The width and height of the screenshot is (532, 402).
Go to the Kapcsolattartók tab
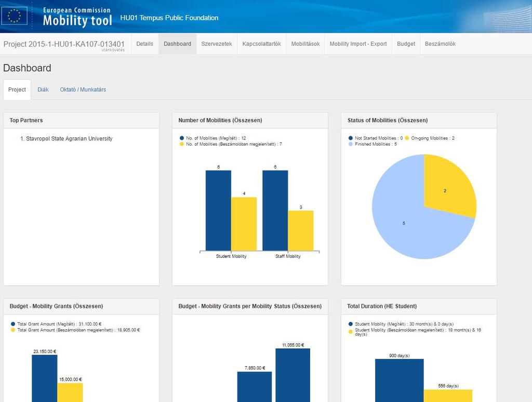tap(262, 44)
